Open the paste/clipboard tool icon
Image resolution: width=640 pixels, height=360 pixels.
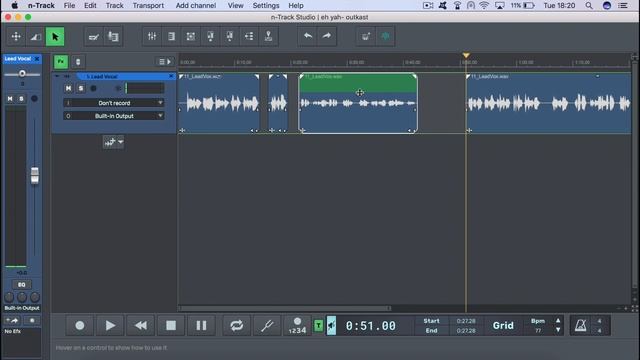(113, 37)
